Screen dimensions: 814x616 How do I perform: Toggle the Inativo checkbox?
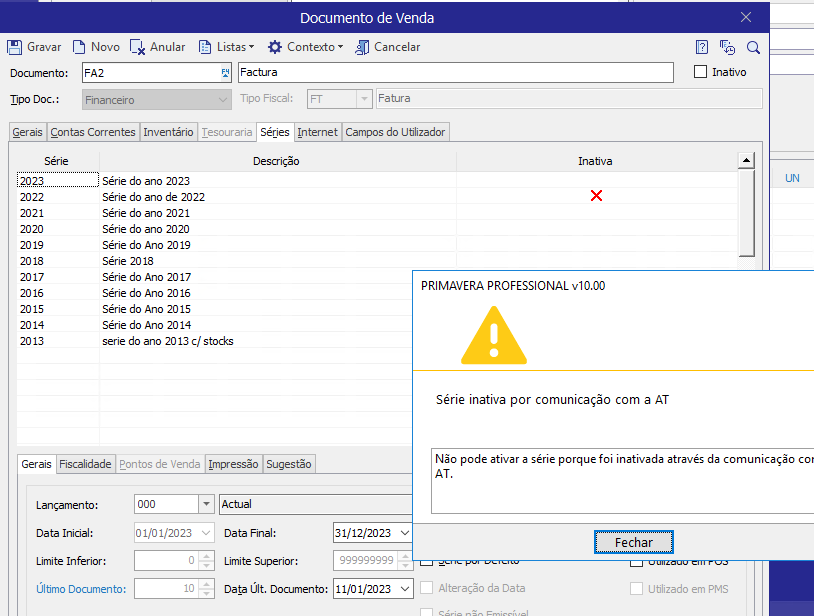pyautogui.click(x=701, y=72)
